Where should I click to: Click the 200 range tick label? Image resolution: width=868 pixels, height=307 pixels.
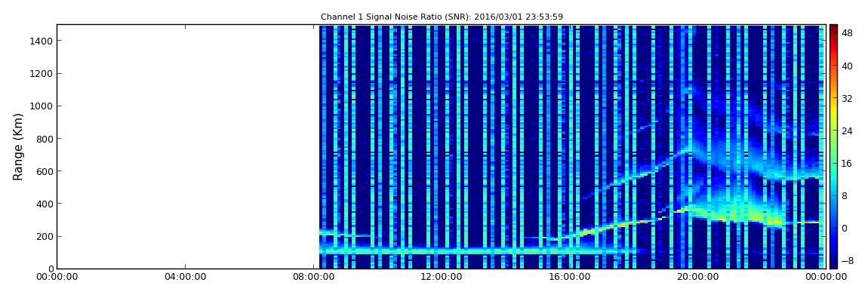[44, 237]
